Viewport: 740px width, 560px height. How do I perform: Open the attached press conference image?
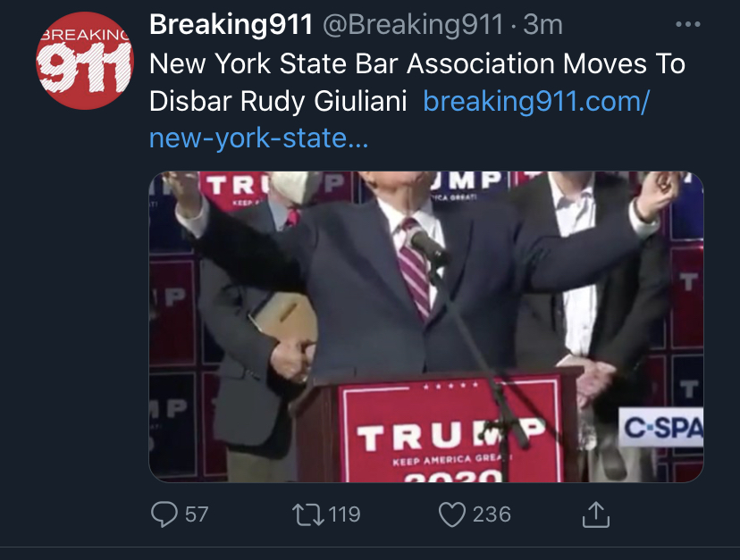coord(426,327)
